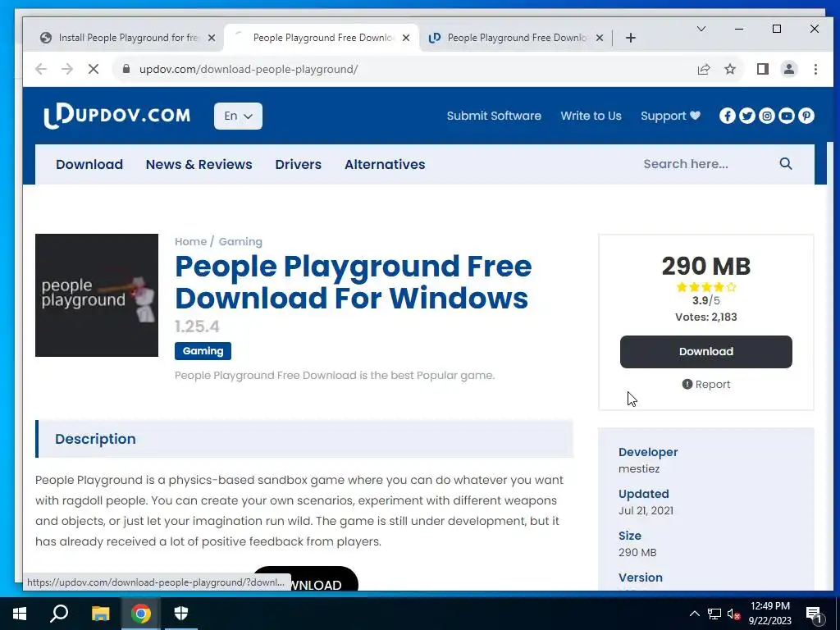Open a new tab with the plus button
The height and width of the screenshot is (630, 840).
coord(631,38)
